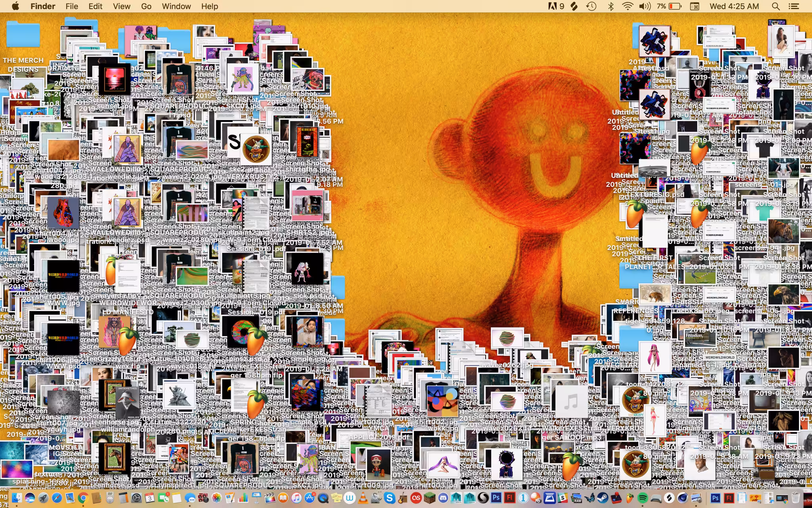Open Discord from the Dock
Viewport: 812px width, 508px height.
coord(443,498)
